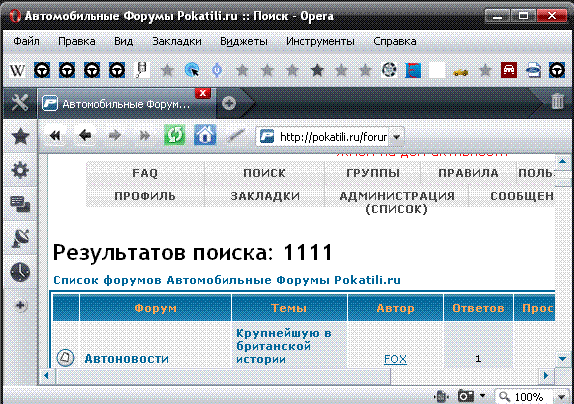Open the History clock panel in sidebar
The image size is (574, 404).
point(20,272)
